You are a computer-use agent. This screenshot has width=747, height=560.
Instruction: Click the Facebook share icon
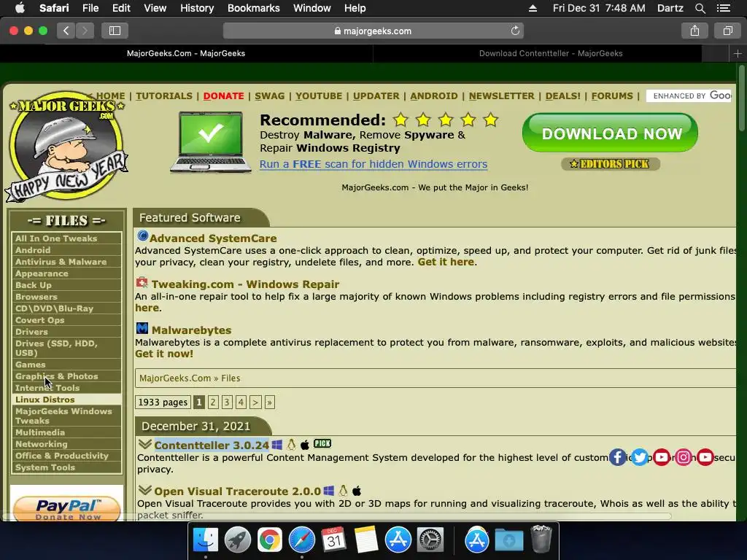click(617, 457)
